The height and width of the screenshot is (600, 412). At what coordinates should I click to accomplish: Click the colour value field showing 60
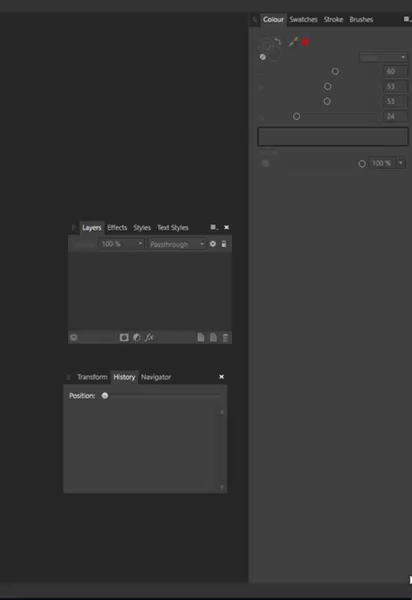pos(395,71)
